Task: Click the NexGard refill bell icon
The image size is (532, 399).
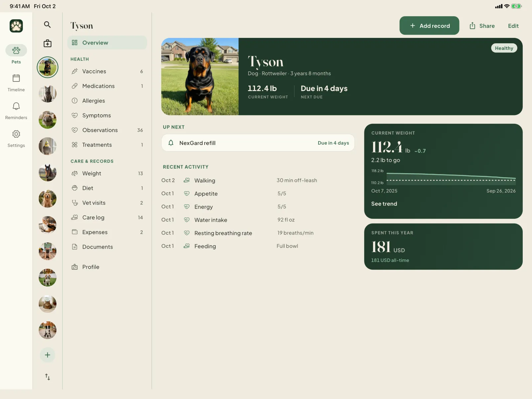Action: 171,143
